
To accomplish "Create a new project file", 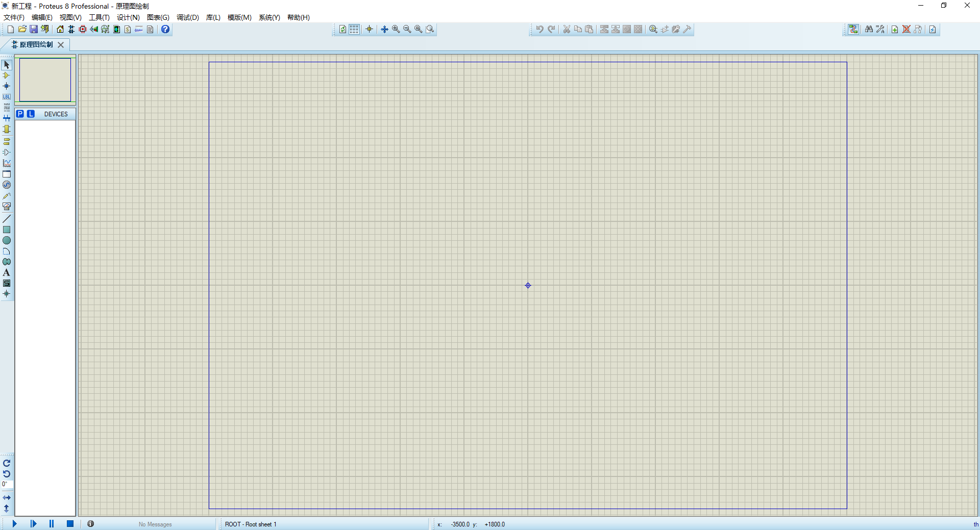I will [x=10, y=29].
